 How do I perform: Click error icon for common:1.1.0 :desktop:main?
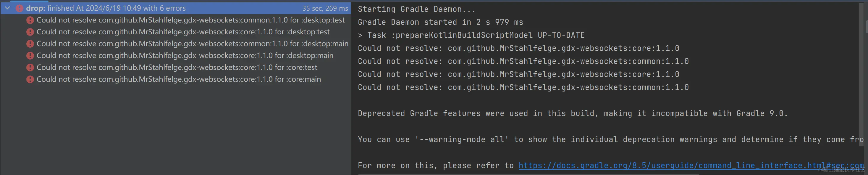(30, 44)
